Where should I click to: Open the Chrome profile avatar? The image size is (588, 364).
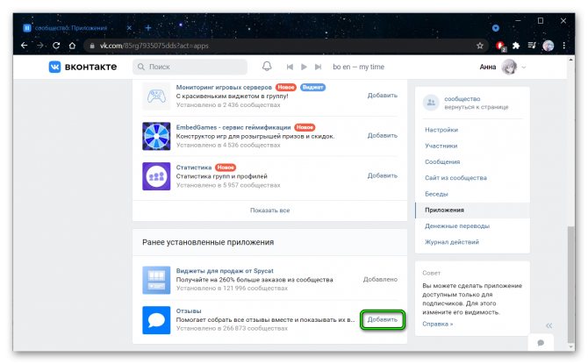pos(548,46)
